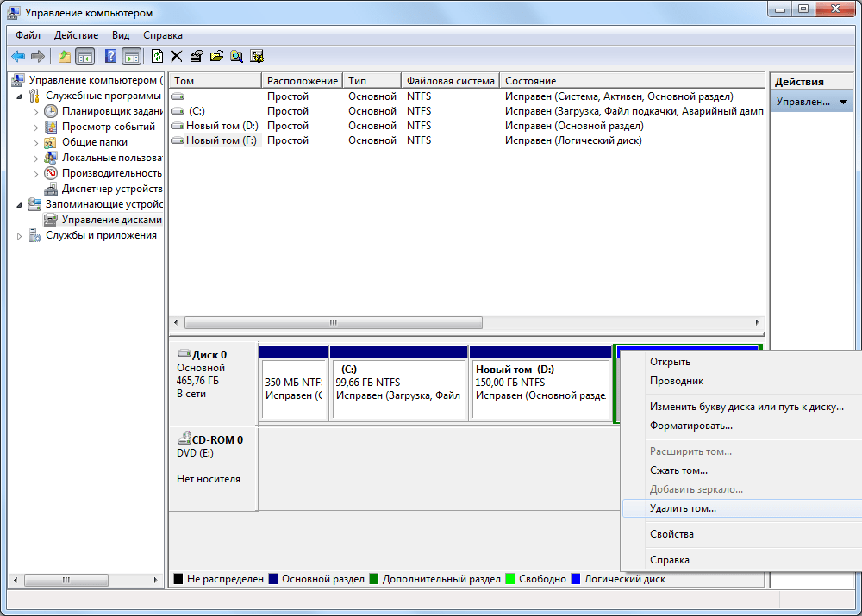Click the Up one level folder icon

coord(65,56)
